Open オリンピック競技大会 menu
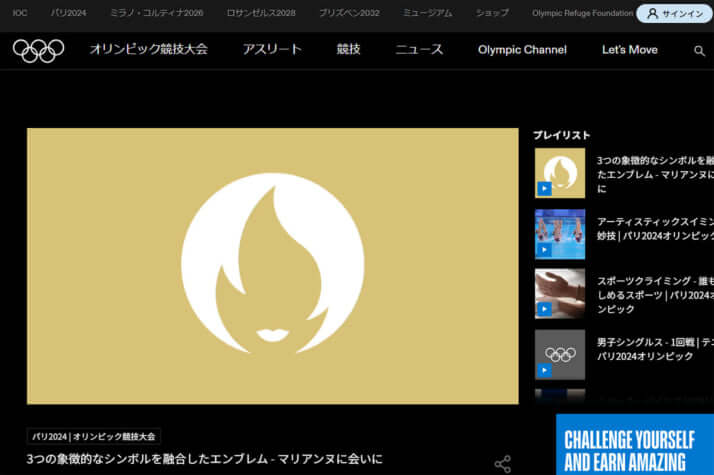Viewport: 714px width, 475px height. 148,49
